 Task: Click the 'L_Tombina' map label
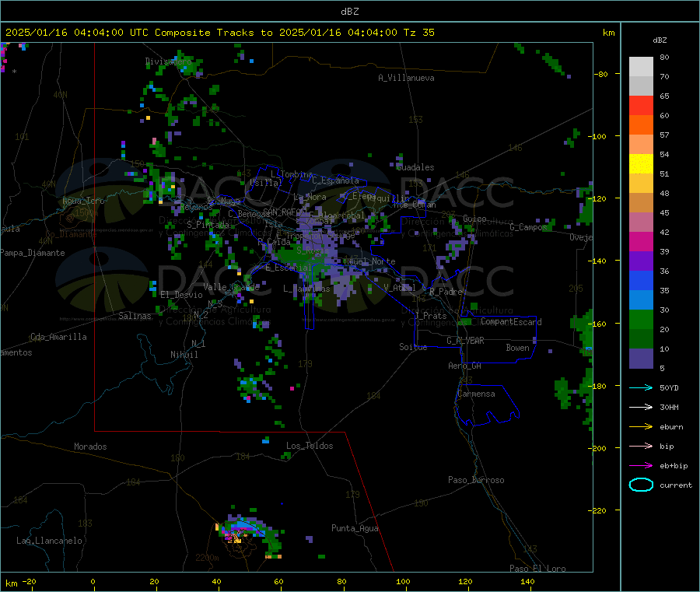pos(292,174)
